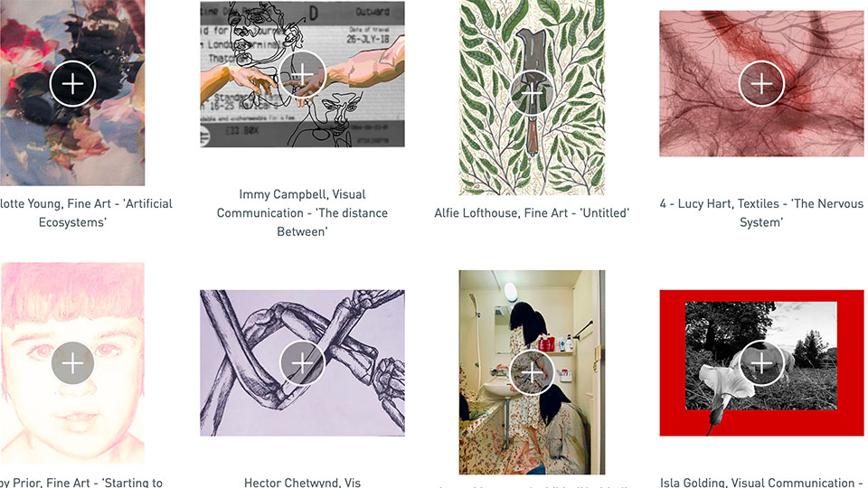Open Alfie Lofthouse 'Untitled' caption
The width and height of the screenshot is (868, 488).
tap(532, 213)
